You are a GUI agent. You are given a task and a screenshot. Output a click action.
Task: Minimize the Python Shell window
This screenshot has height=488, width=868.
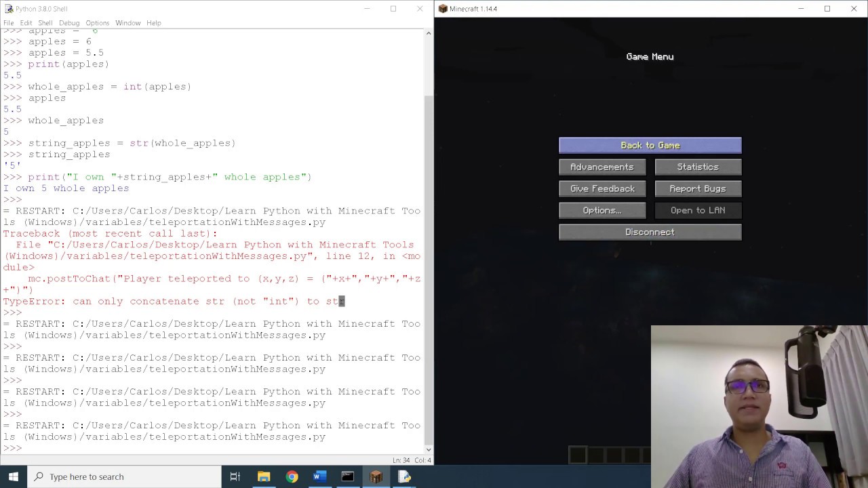coord(367,9)
